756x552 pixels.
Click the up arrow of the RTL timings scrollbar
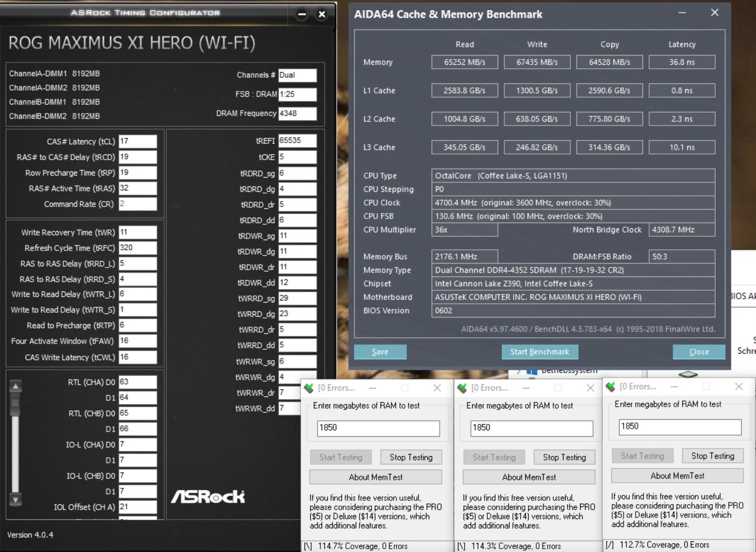(16, 386)
